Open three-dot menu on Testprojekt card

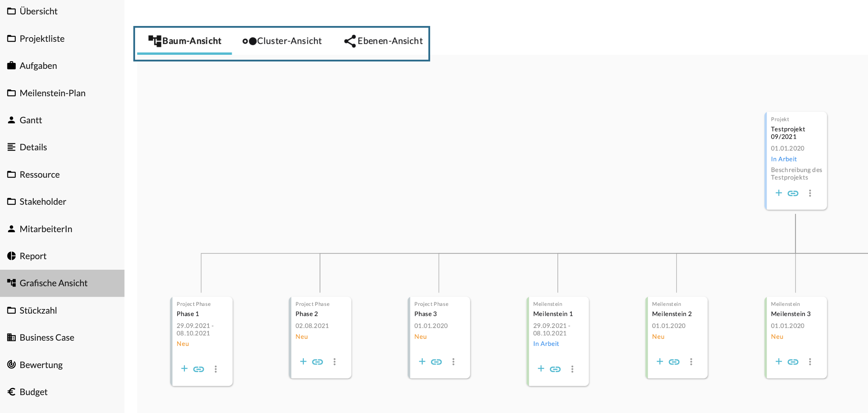click(810, 193)
